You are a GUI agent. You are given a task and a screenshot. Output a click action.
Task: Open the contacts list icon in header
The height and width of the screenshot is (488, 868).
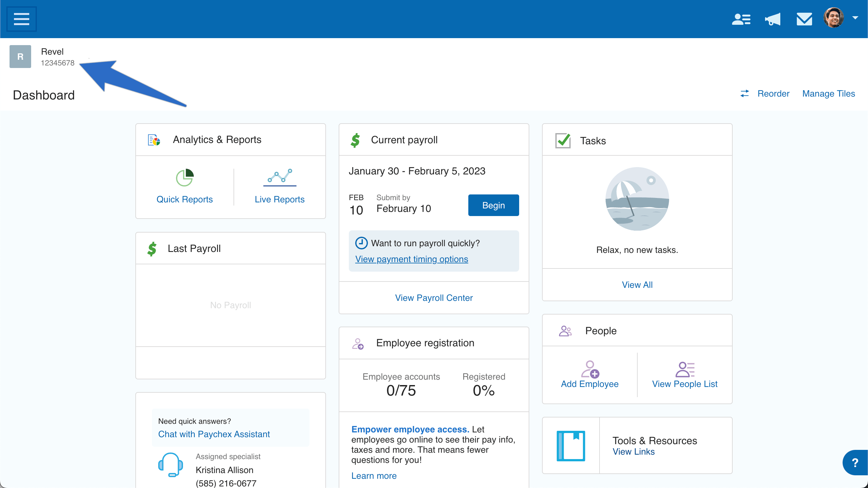pos(741,19)
